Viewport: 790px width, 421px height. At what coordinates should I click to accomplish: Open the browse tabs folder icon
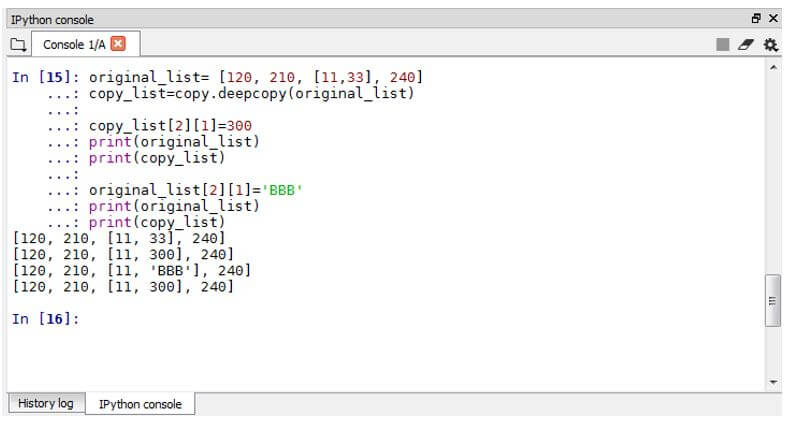[x=18, y=45]
